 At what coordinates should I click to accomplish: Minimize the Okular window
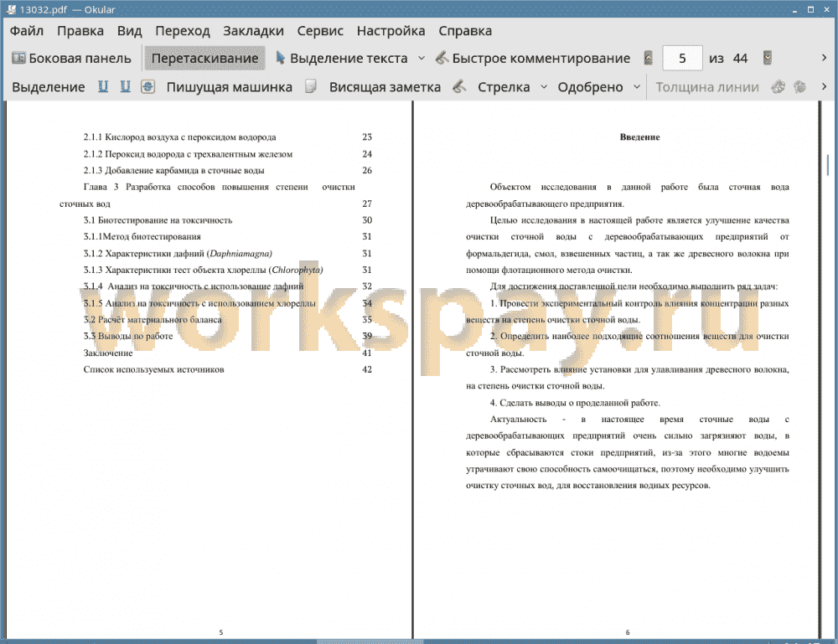click(x=794, y=9)
